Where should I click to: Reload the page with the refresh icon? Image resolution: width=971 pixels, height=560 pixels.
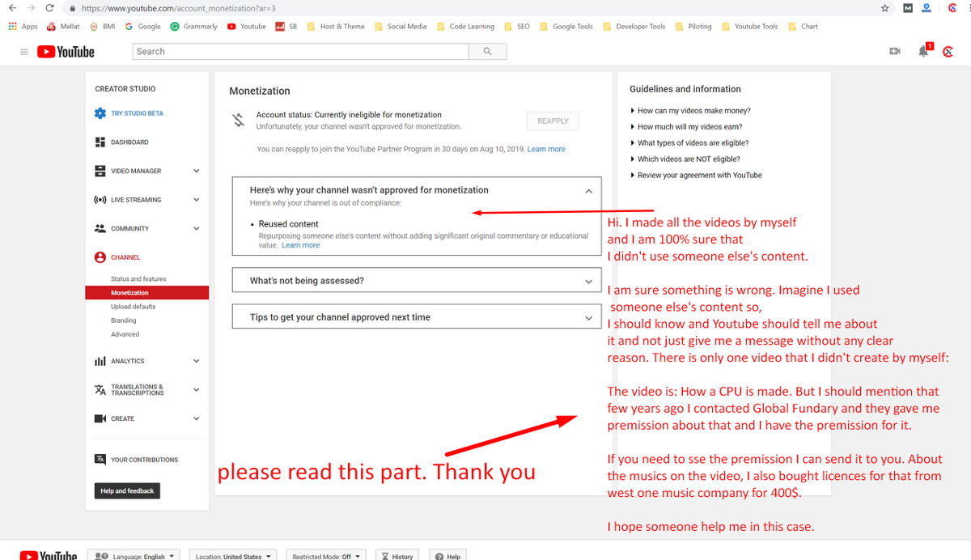coord(50,8)
